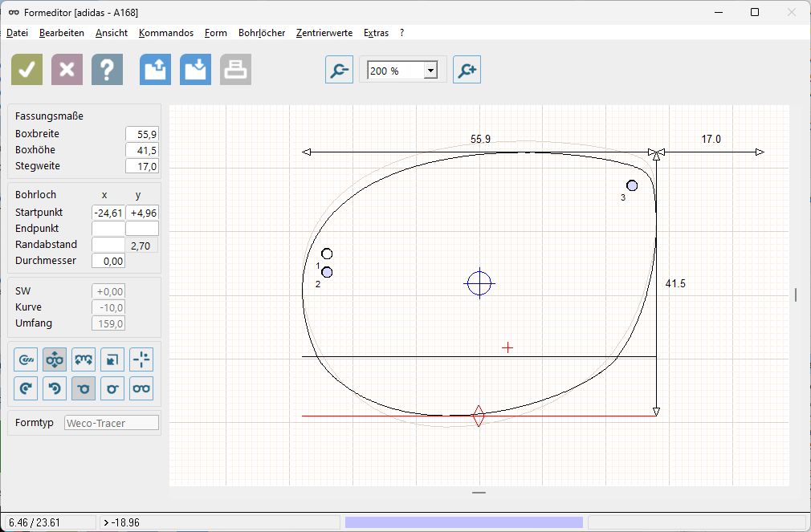Click the clockwise rotate shape icon
This screenshot has height=532, width=811.
[26, 388]
